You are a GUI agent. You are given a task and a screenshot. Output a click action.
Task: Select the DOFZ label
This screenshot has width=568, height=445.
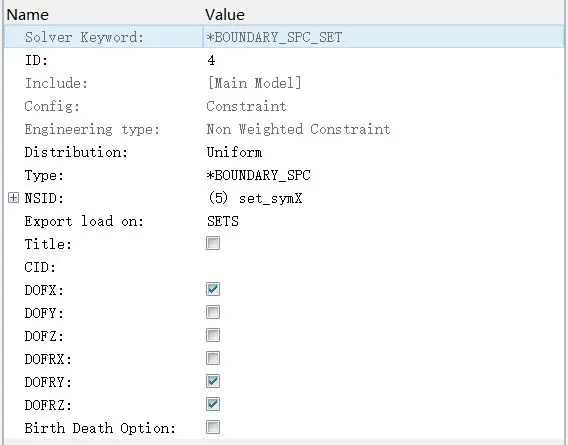pyautogui.click(x=44, y=336)
